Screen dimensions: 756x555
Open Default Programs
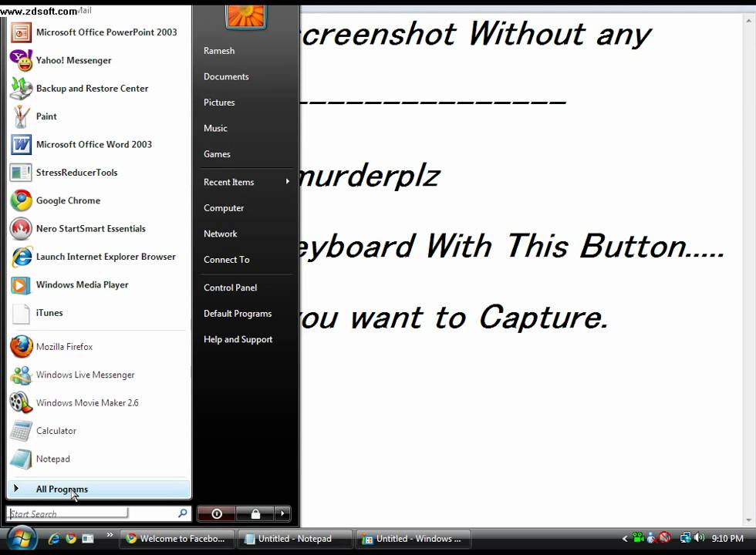click(238, 314)
